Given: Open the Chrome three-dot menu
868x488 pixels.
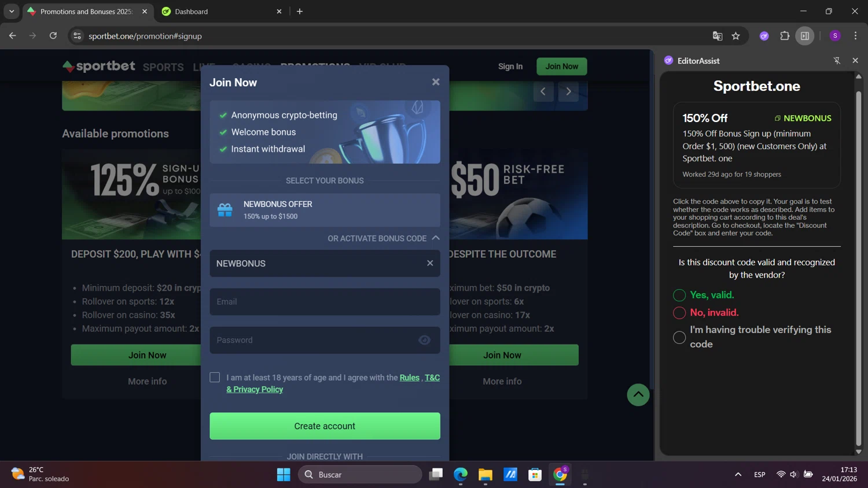Looking at the screenshot, I should [x=855, y=36].
